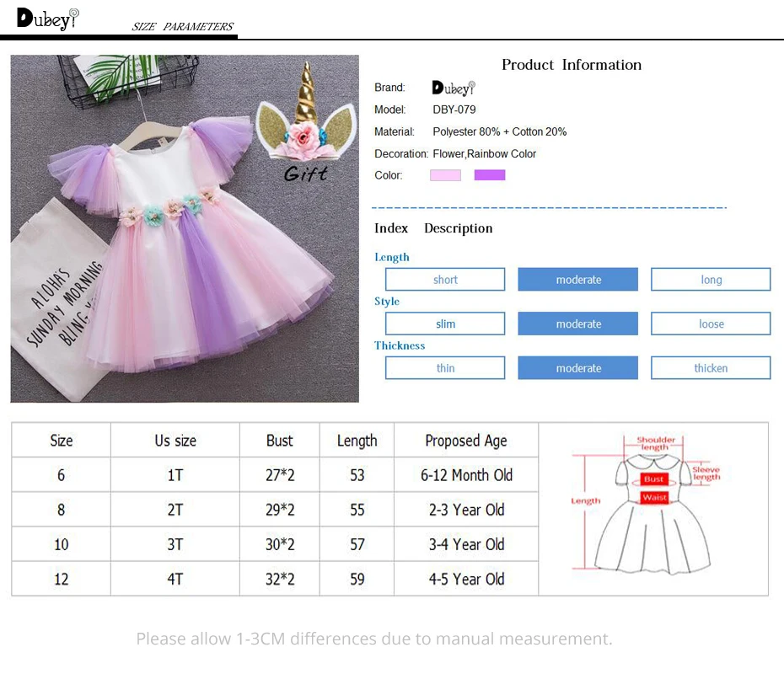The width and height of the screenshot is (784, 674).
Task: Click the 'Size' column header
Action: click(x=61, y=440)
